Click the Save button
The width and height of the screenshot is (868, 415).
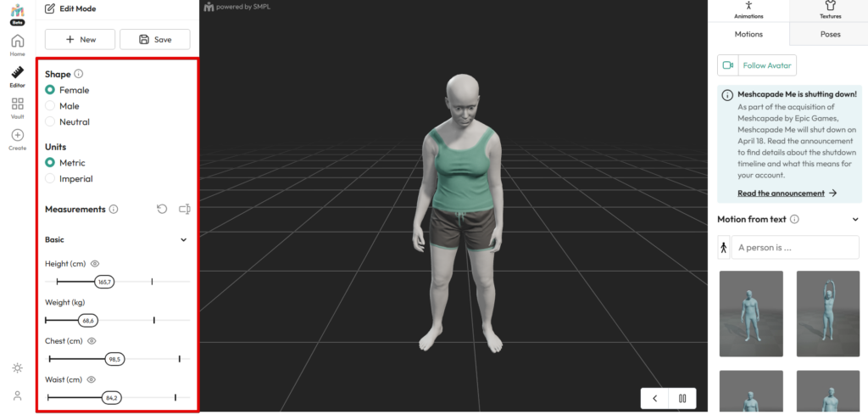[x=155, y=39]
